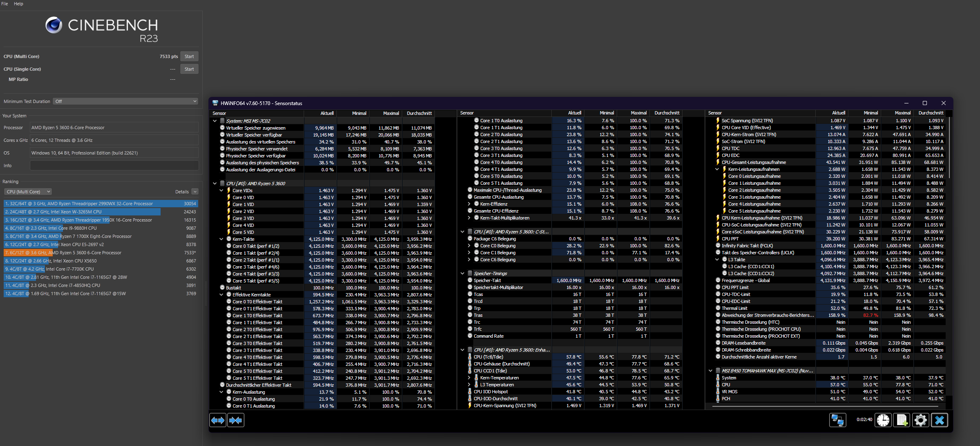Expand the Kern-Temperaturen entry
This screenshot has height=446, width=980.
469,378
